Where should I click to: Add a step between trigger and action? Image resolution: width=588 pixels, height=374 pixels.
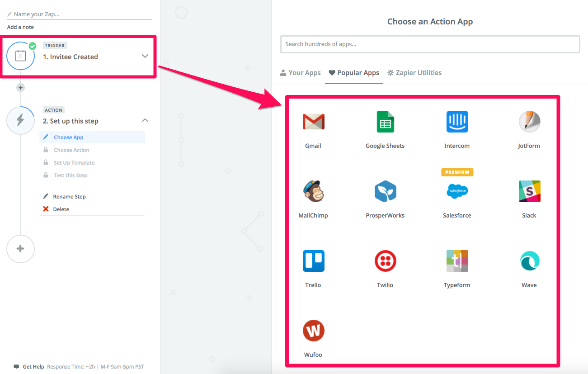coord(20,88)
